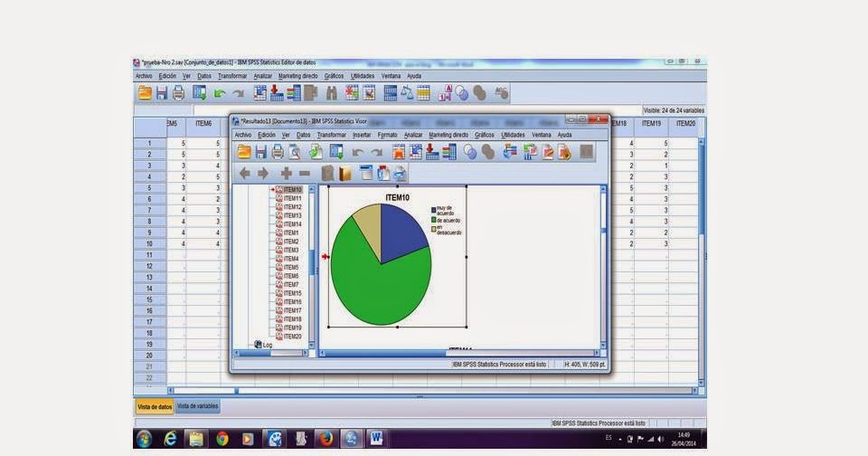868x456 pixels.
Task: Click Go to case icon in Data Editor toolbar
Action: (259, 93)
